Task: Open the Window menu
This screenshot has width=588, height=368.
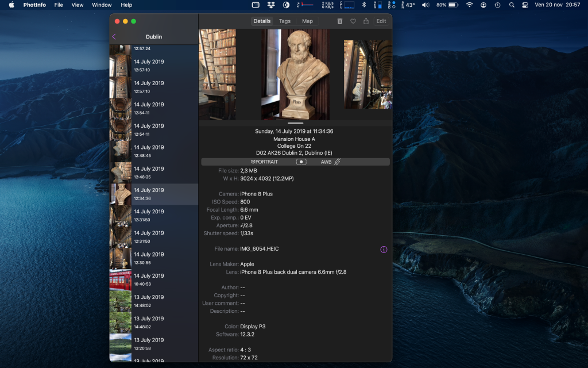Action: click(x=102, y=5)
